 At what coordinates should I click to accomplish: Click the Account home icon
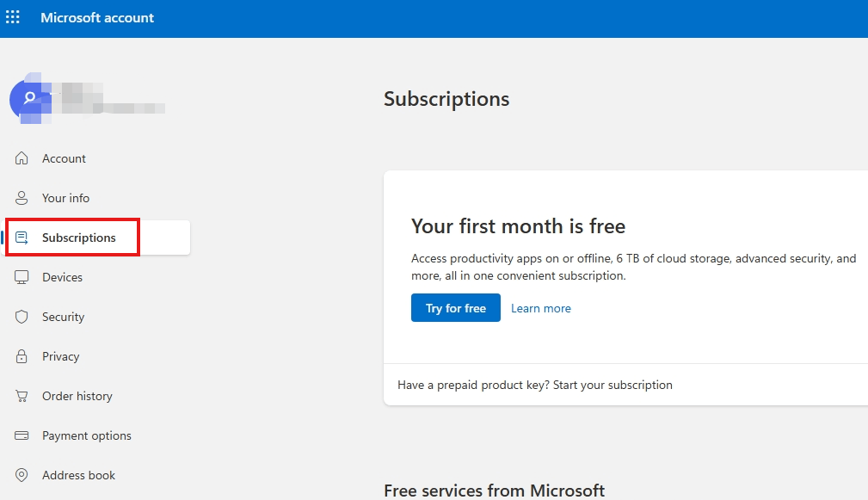(x=22, y=158)
